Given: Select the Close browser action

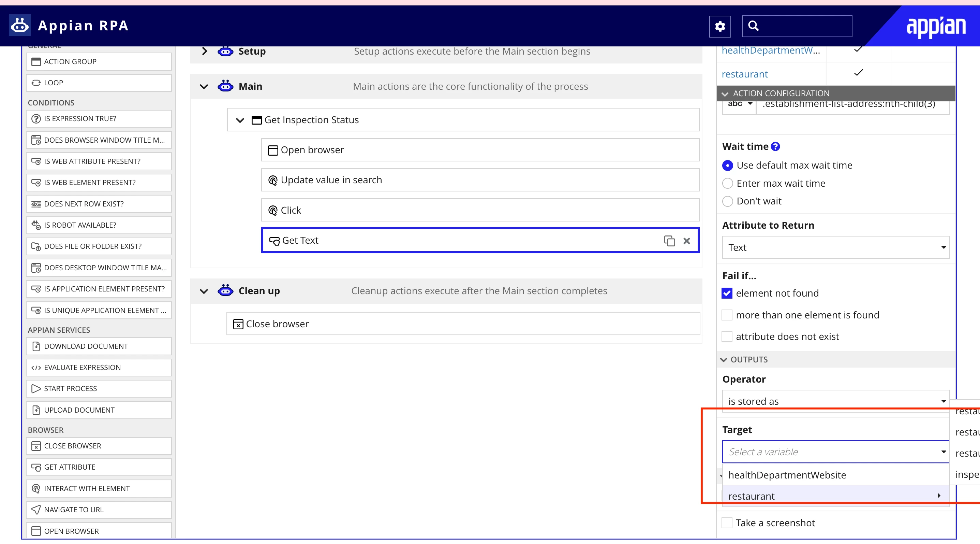Looking at the screenshot, I should 463,324.
